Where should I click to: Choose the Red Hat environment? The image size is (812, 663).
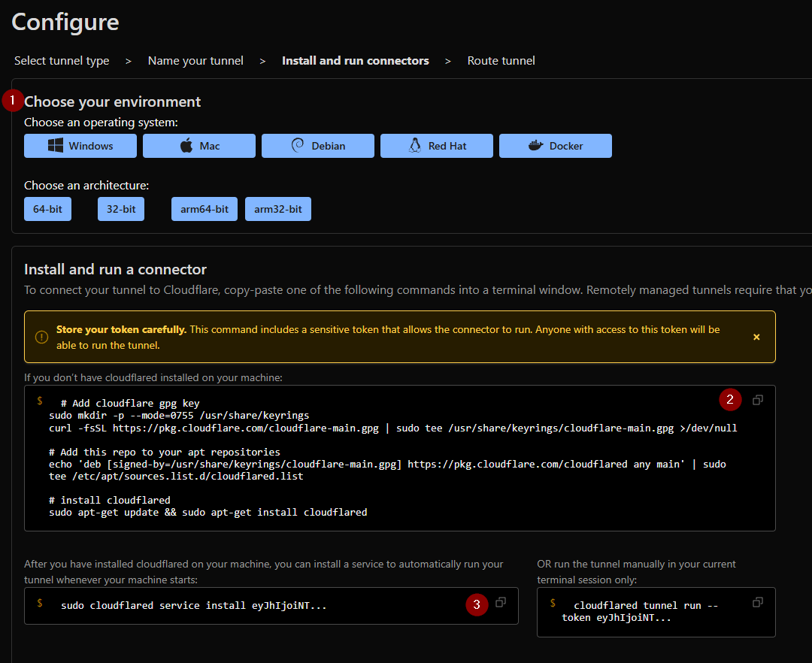click(x=436, y=145)
